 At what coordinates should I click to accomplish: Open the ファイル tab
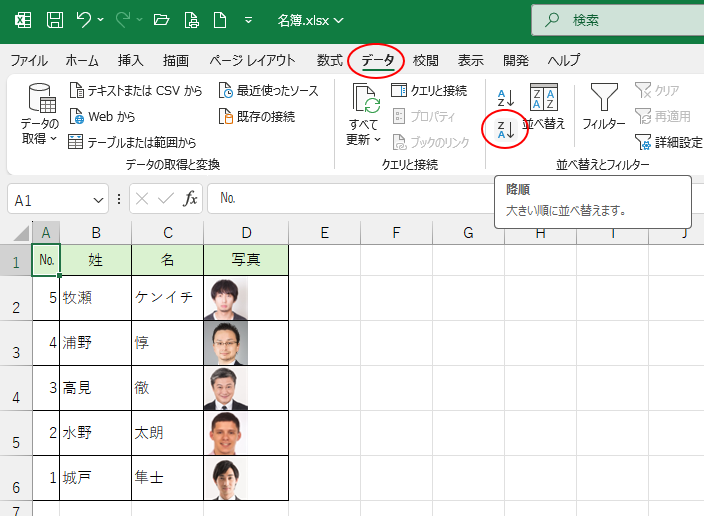29,60
